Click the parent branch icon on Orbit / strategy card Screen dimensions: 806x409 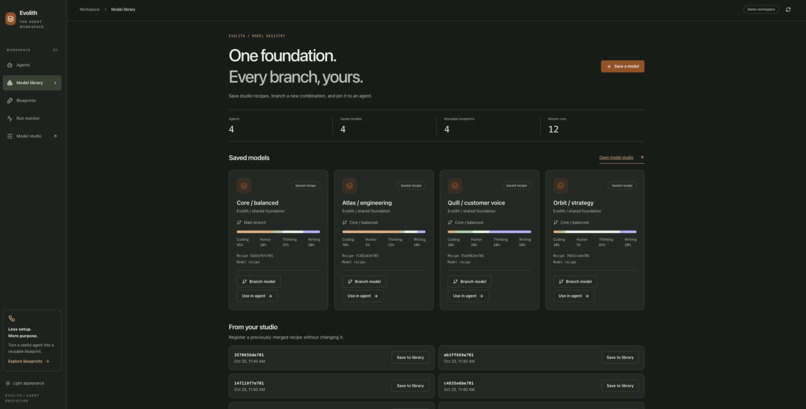point(556,222)
